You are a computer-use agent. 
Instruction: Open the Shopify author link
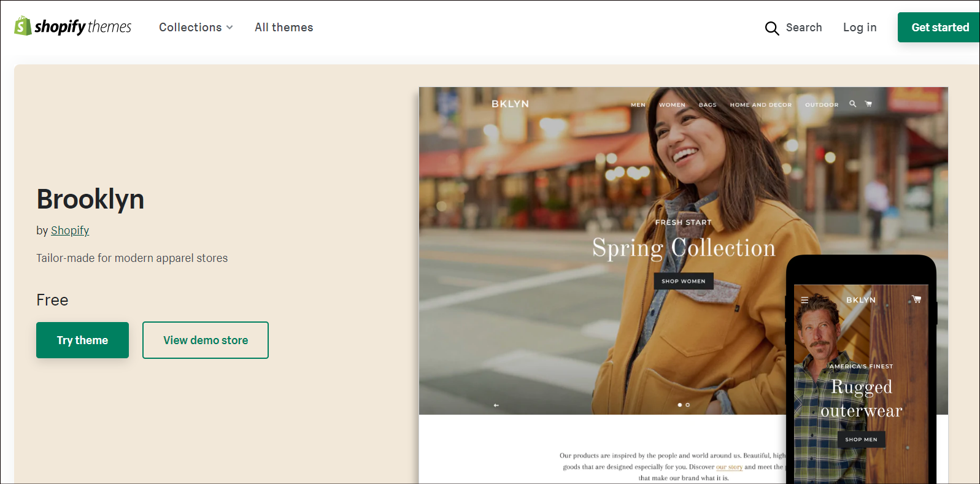click(x=70, y=231)
